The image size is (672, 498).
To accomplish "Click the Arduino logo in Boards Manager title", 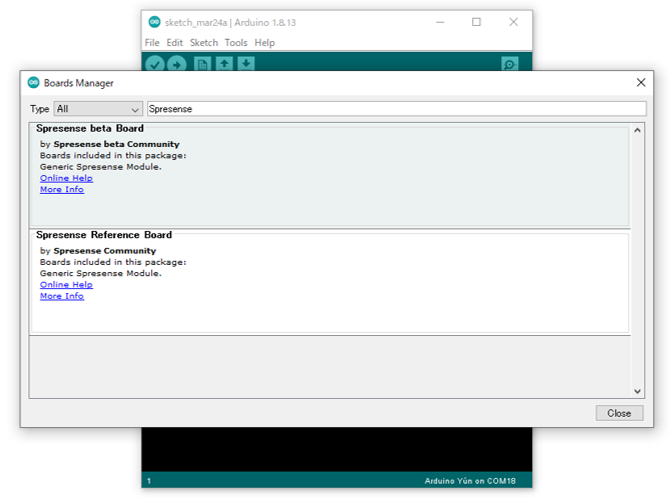I will coord(34,83).
